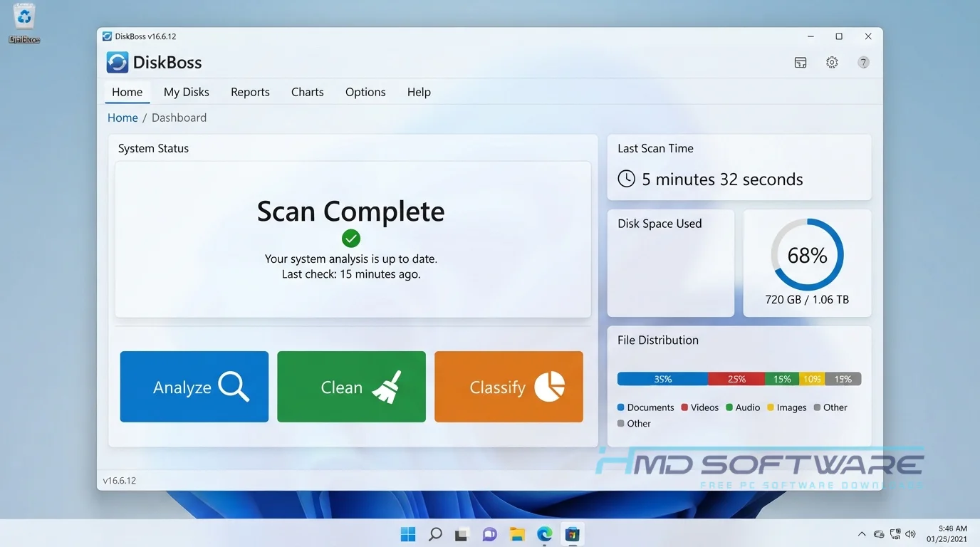The width and height of the screenshot is (980, 547).
Task: Open the Help tab
Action: [x=419, y=92]
